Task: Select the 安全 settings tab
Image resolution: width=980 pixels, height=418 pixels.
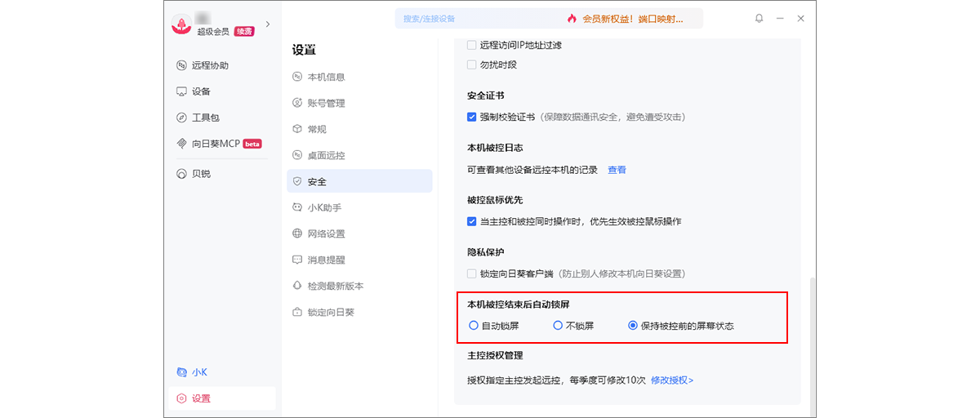Action: click(359, 181)
